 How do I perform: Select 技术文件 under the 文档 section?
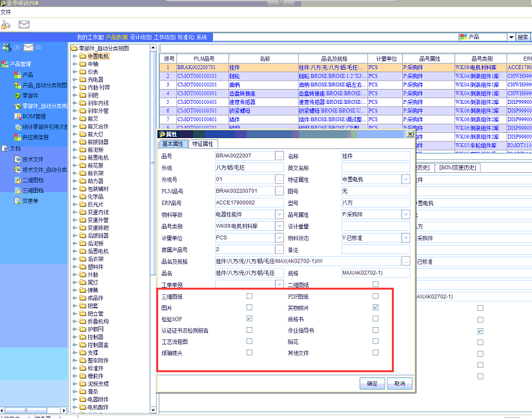coord(32,159)
